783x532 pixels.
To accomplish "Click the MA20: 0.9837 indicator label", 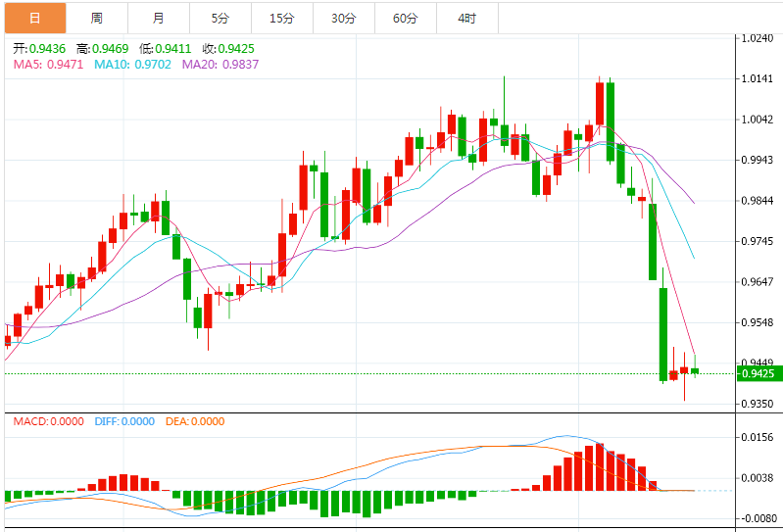I will (x=220, y=65).
